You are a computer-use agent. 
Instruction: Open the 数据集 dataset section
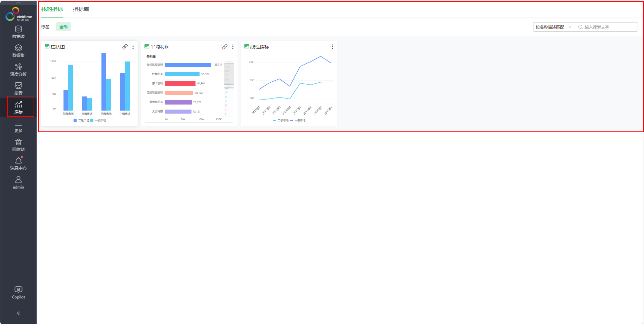[18, 51]
